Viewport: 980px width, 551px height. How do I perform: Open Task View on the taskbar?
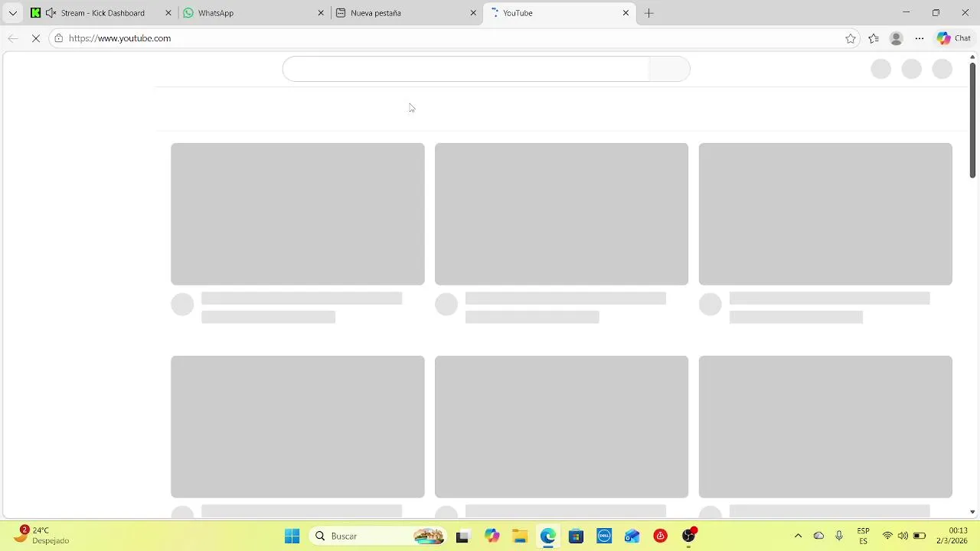[x=462, y=536]
